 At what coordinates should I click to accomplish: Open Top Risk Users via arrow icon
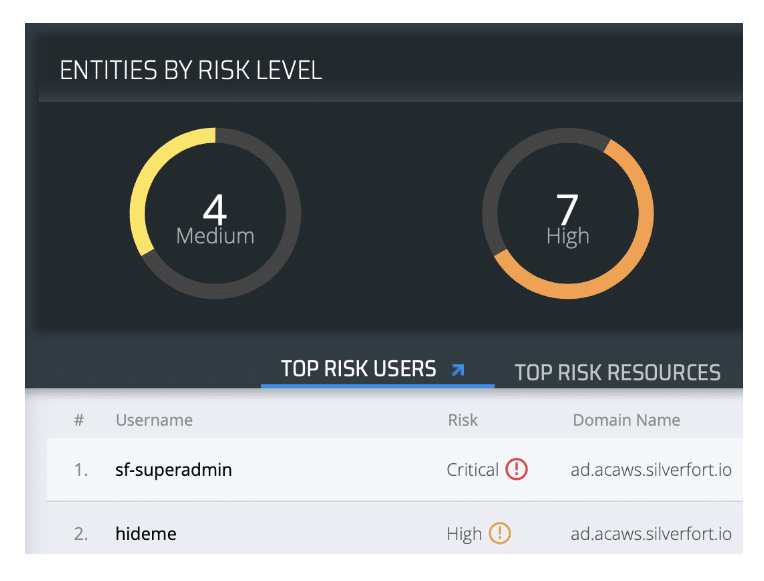458,370
